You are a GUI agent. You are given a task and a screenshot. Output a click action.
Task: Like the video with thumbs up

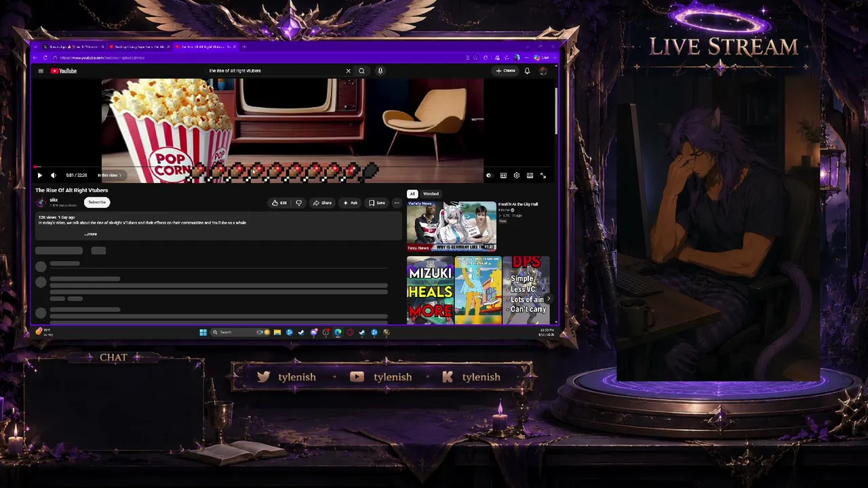click(279, 203)
